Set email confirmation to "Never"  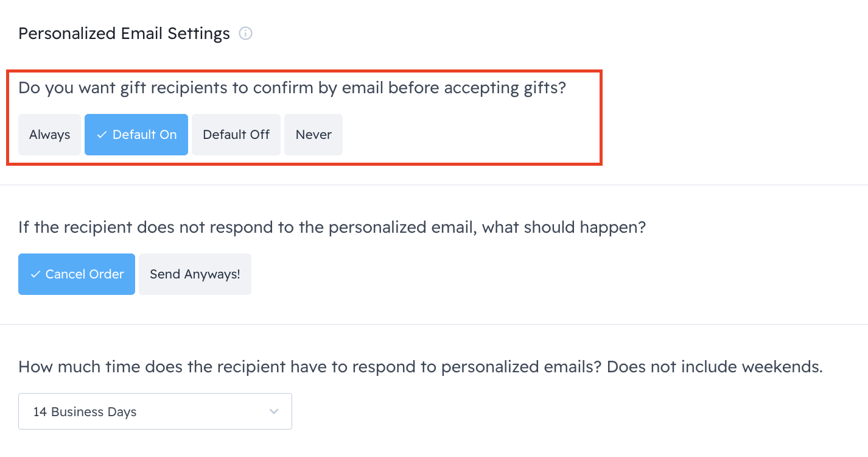tap(313, 135)
